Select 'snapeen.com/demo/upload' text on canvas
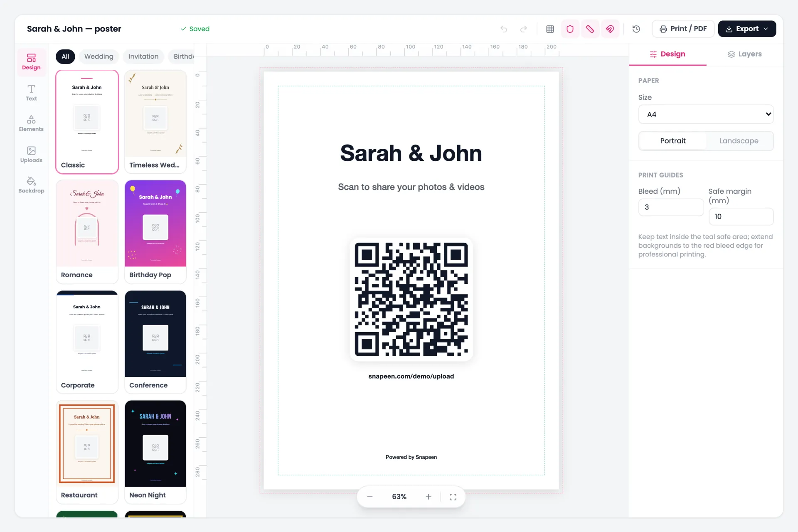This screenshot has height=532, width=798. point(411,376)
